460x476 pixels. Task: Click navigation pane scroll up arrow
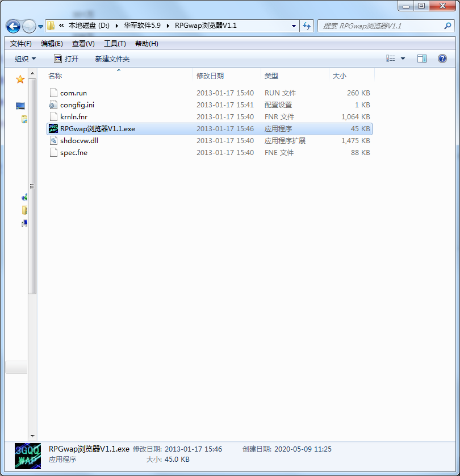pos(32,73)
